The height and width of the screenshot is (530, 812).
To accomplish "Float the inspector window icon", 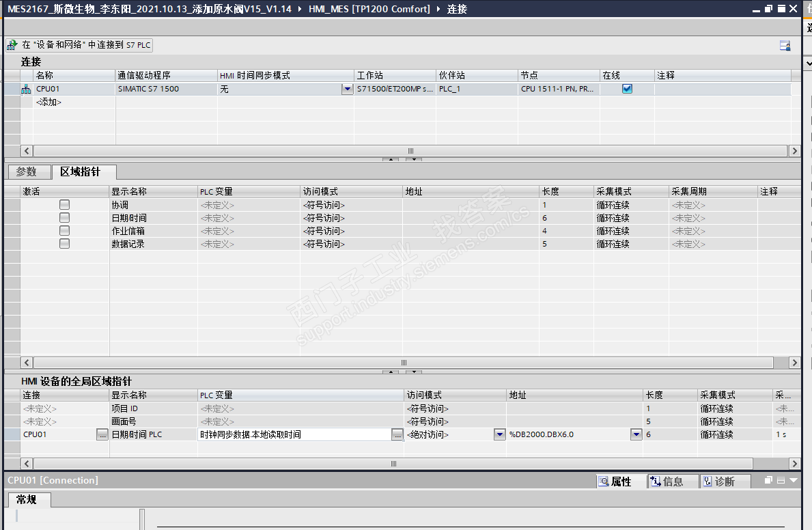I will coord(768,480).
